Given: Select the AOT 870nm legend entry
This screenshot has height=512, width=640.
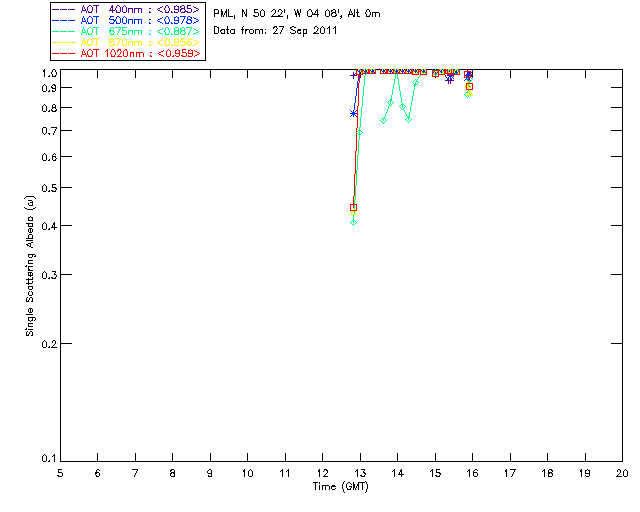Looking at the screenshot, I should pyautogui.click(x=126, y=42).
